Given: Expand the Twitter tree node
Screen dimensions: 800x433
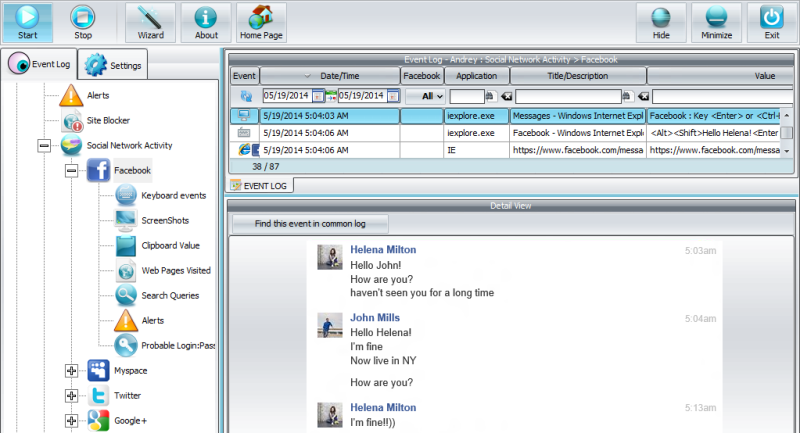Looking at the screenshot, I should pos(71,396).
